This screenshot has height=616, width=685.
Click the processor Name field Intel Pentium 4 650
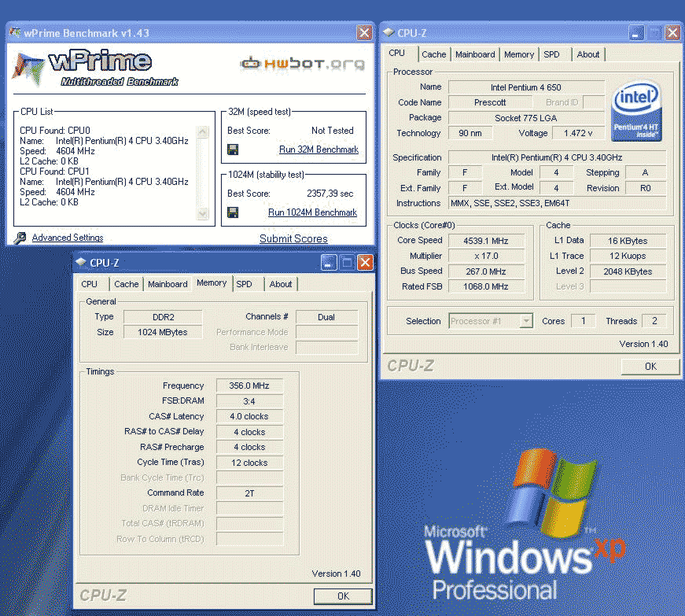526,87
